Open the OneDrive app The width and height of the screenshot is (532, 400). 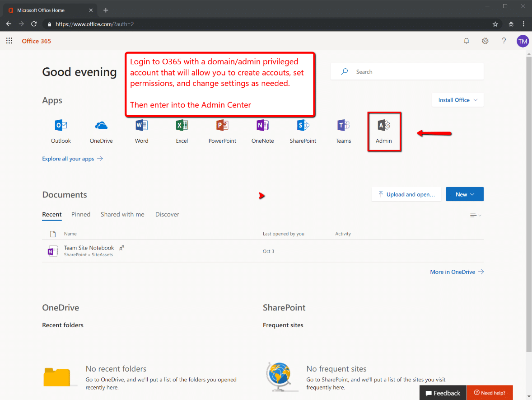[x=101, y=131]
